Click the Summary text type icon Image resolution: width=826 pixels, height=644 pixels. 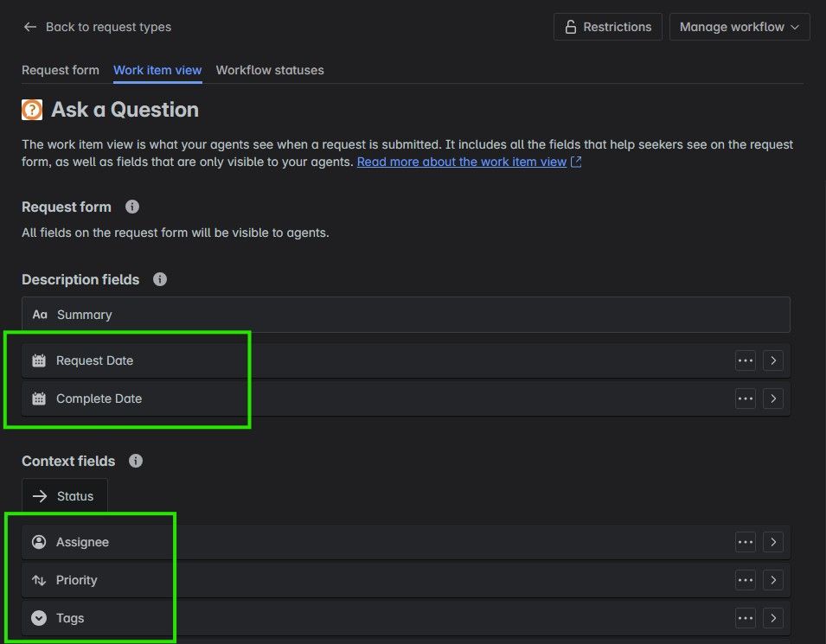click(x=40, y=315)
